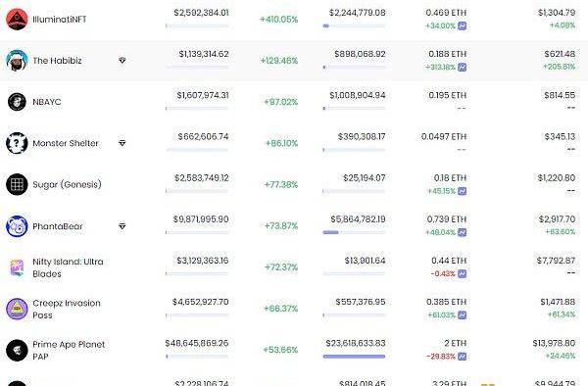This screenshot has width=588, height=386.
Task: Show the floor price chart for The Habibiz
Action: coord(462,67)
